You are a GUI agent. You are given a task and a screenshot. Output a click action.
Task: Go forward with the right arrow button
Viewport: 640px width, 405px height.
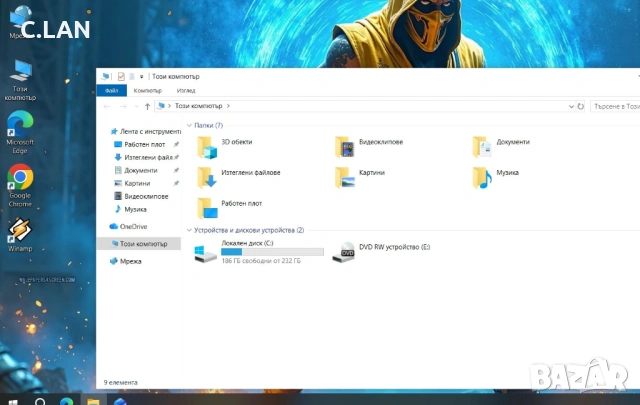coord(123,106)
